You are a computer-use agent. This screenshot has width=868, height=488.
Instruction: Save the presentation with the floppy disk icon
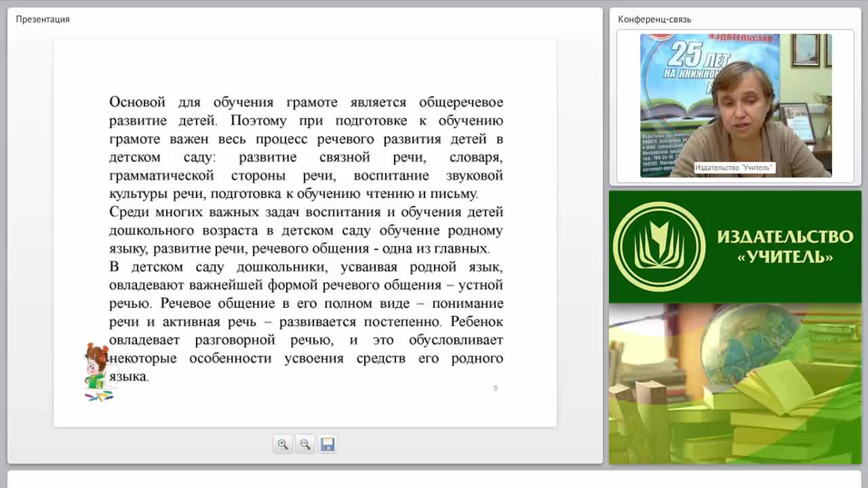click(x=328, y=444)
